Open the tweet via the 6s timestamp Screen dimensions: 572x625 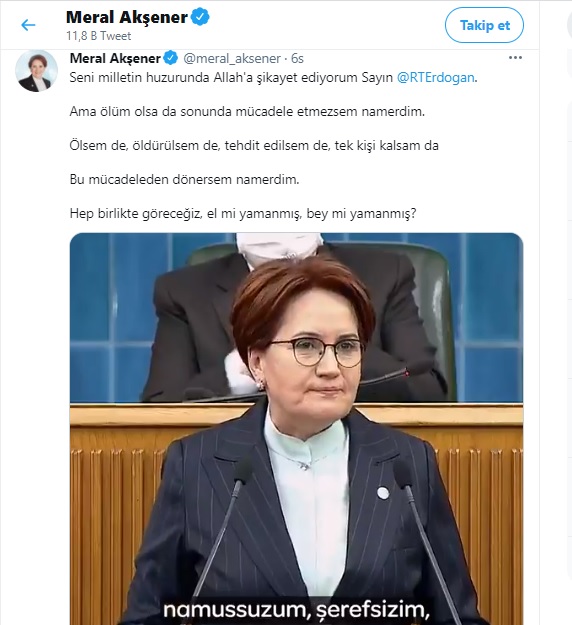[x=297, y=59]
